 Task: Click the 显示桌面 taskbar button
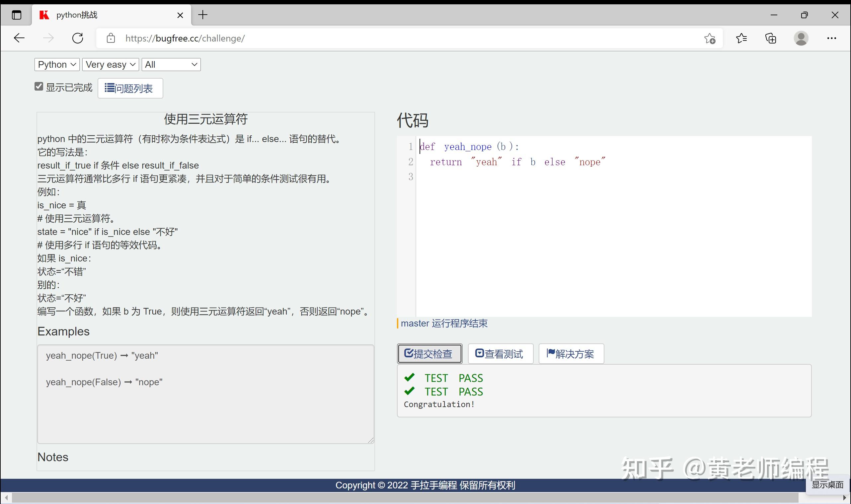pos(828,485)
